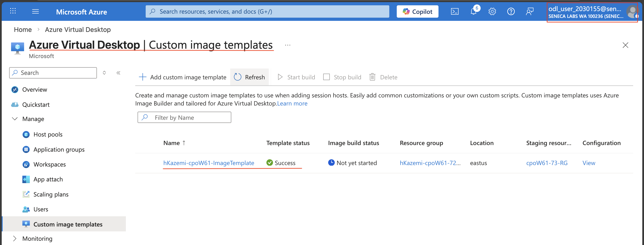Click the Microsoft Azure home title
Viewport: 644px width, 245px height.
(82, 12)
